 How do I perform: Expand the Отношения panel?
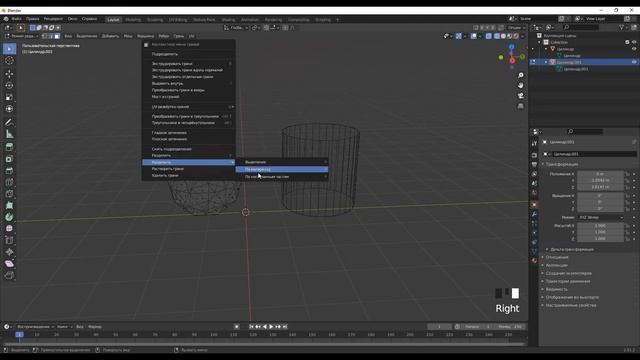[557, 257]
